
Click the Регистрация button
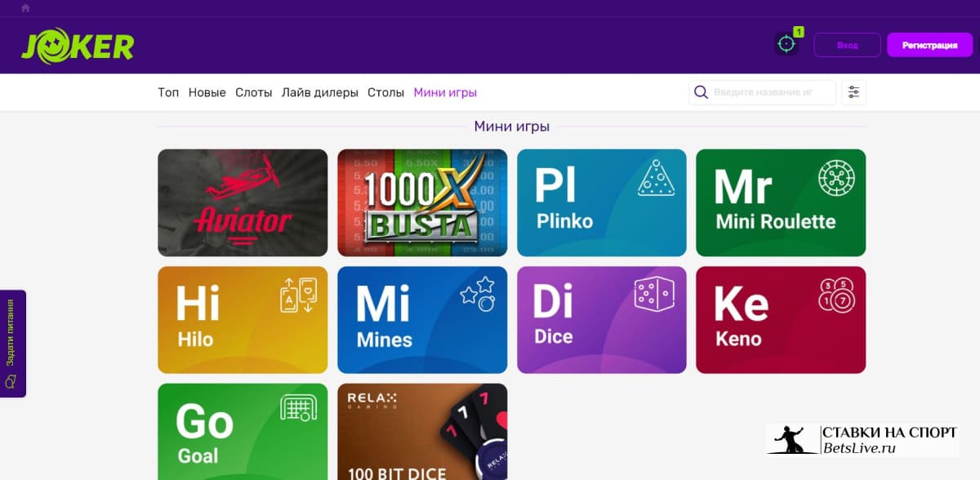click(930, 45)
